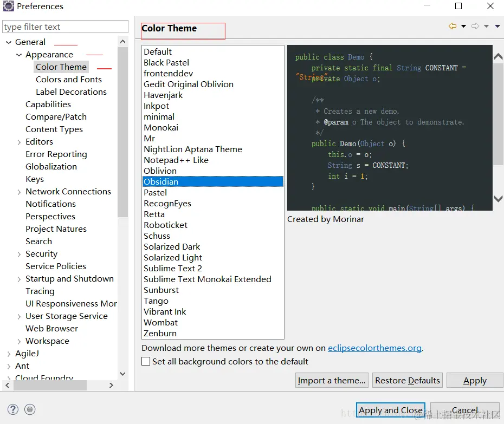Click tree scrollbar up arrow

click(x=122, y=42)
